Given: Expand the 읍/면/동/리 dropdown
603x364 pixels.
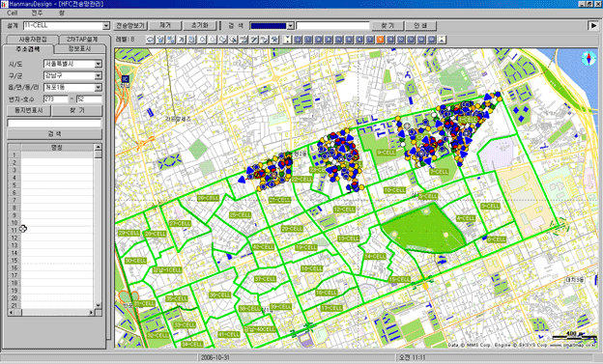Looking at the screenshot, I should (x=98, y=88).
